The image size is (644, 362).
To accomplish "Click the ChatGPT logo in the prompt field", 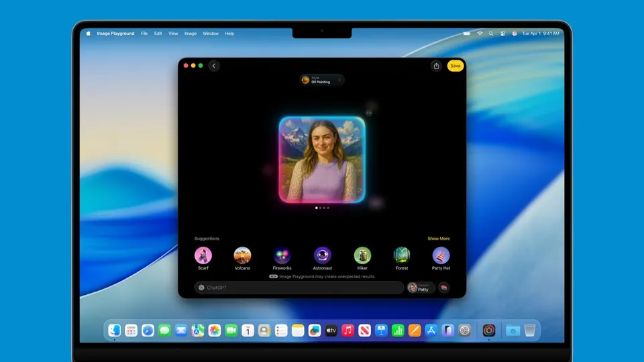I will coord(201,288).
